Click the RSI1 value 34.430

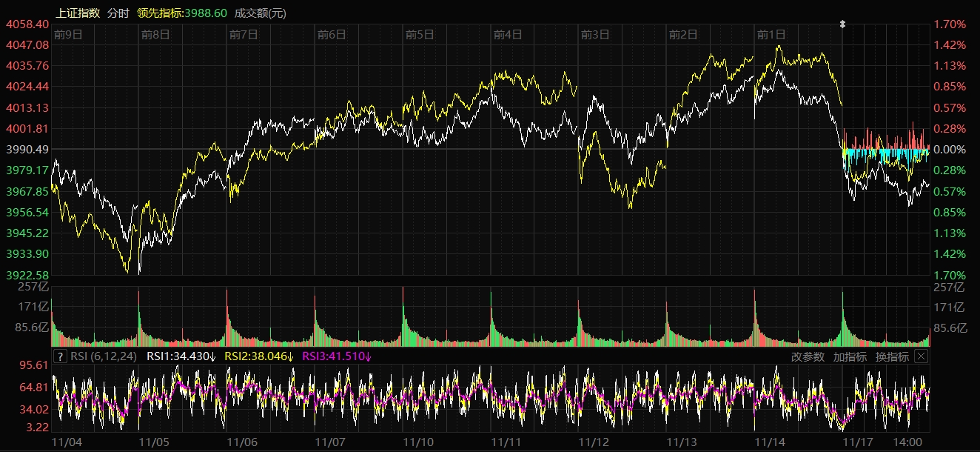click(181, 356)
